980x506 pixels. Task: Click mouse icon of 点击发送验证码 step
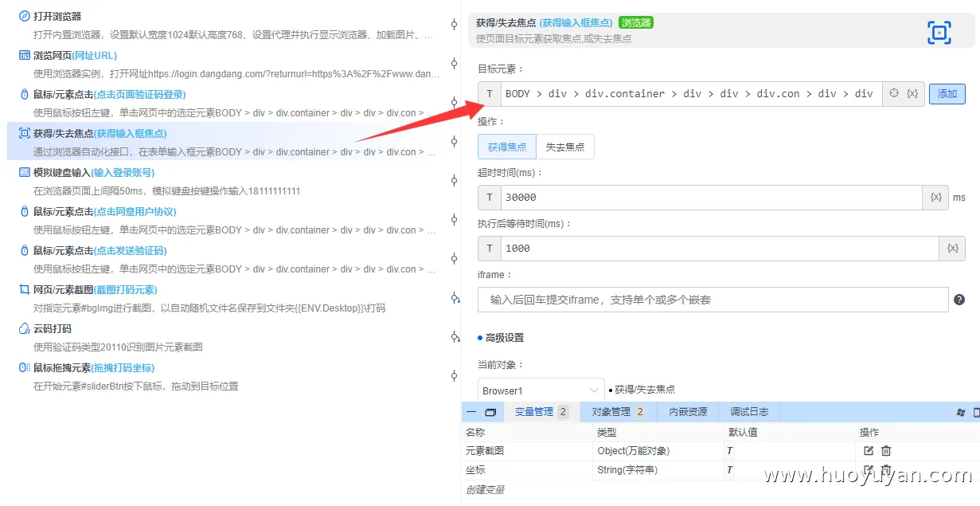click(25, 250)
